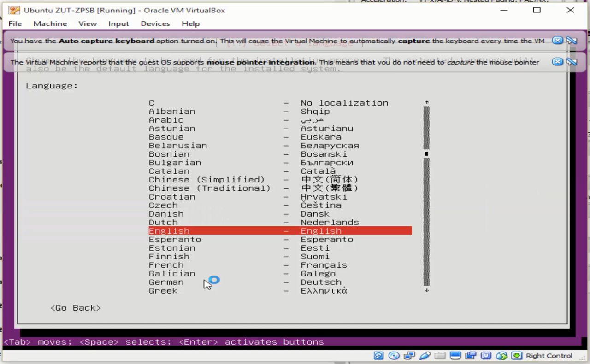Open the Help menu

pos(190,23)
